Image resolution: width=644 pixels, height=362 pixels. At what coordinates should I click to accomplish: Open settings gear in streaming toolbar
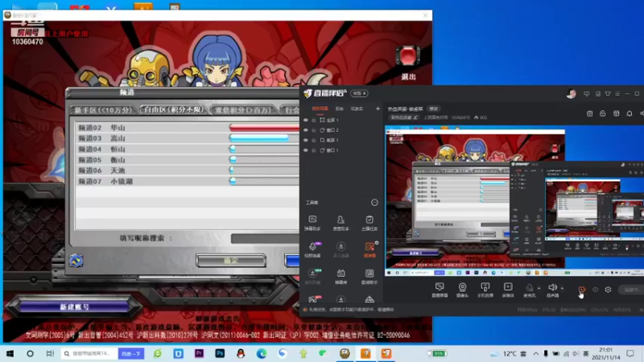tap(608, 290)
